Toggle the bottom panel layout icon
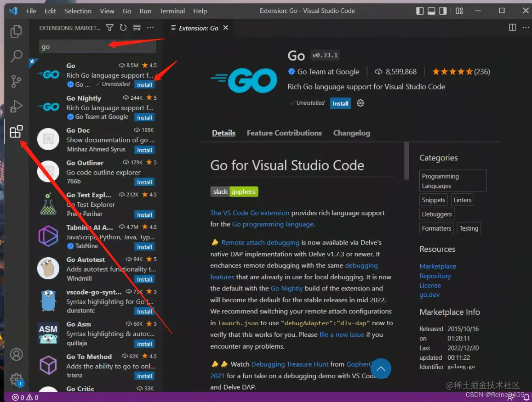Viewport: 532px width, 402px height. click(431, 11)
